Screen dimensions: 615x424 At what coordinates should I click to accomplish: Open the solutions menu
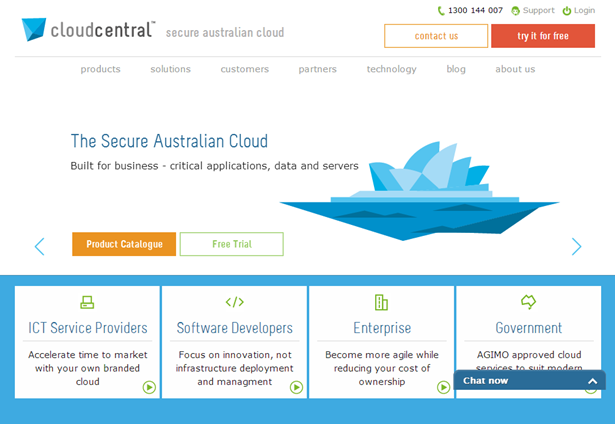pos(170,69)
